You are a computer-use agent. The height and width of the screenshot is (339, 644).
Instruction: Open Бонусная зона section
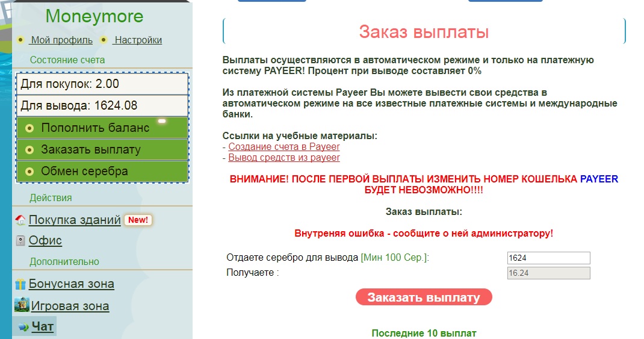pyautogui.click(x=72, y=284)
